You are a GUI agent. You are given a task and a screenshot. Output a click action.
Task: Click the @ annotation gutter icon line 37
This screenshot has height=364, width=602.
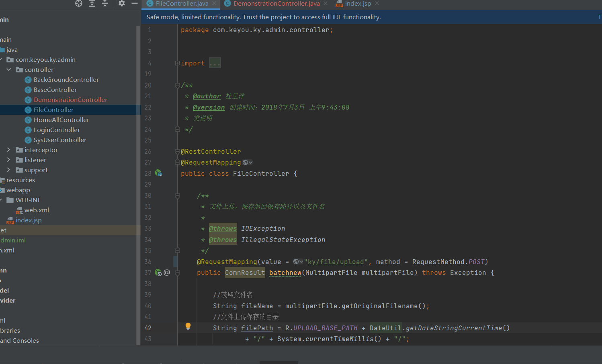[167, 272]
